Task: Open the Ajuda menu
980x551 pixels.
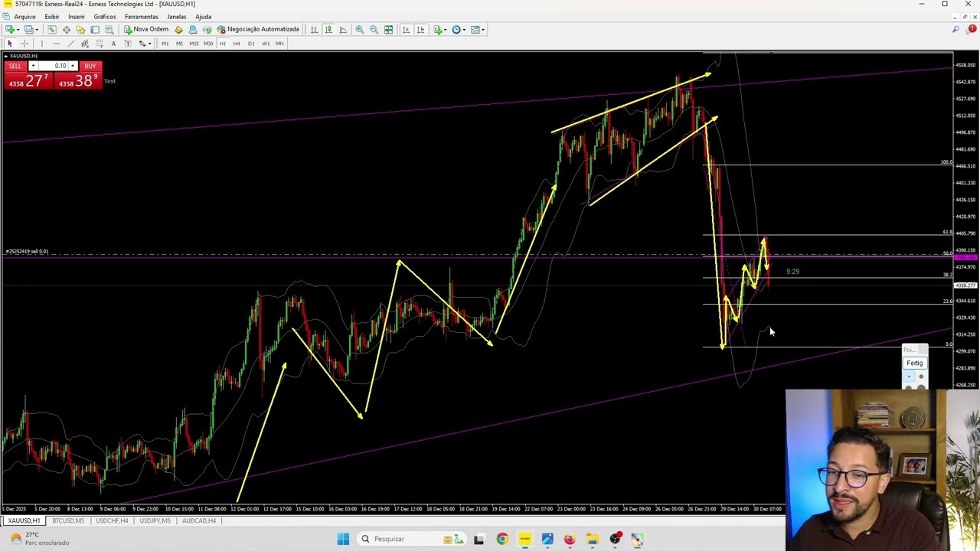Action: (x=204, y=16)
